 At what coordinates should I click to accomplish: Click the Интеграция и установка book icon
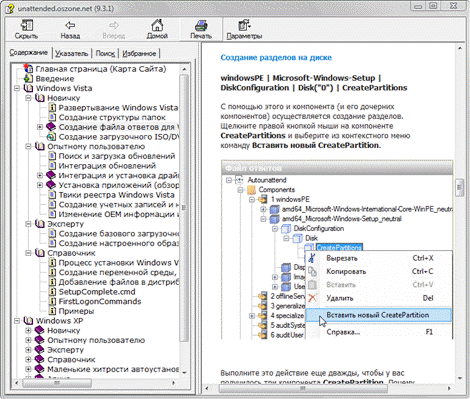coord(51,175)
